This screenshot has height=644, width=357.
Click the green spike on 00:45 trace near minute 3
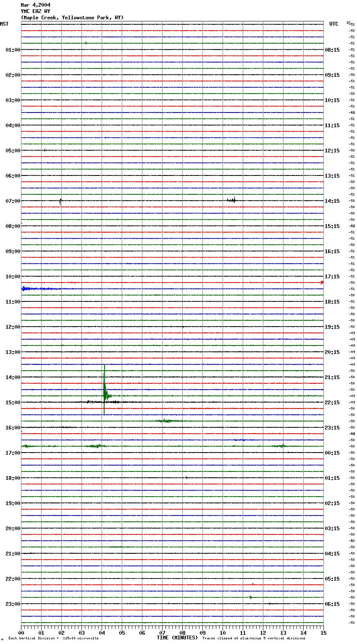pyautogui.click(x=86, y=43)
